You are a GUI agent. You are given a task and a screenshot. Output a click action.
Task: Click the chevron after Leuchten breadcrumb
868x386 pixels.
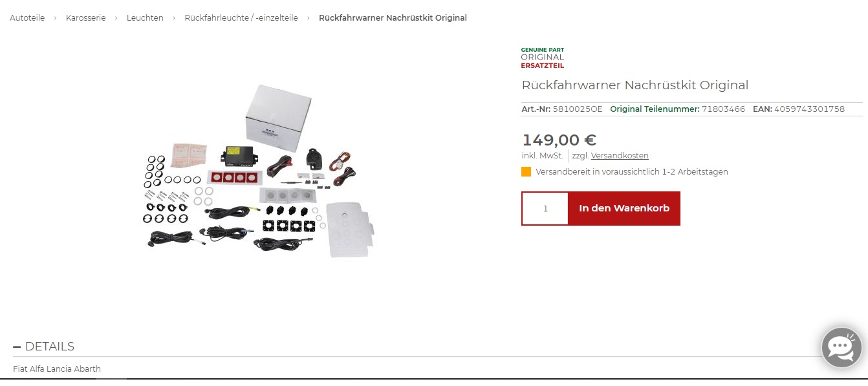click(174, 18)
